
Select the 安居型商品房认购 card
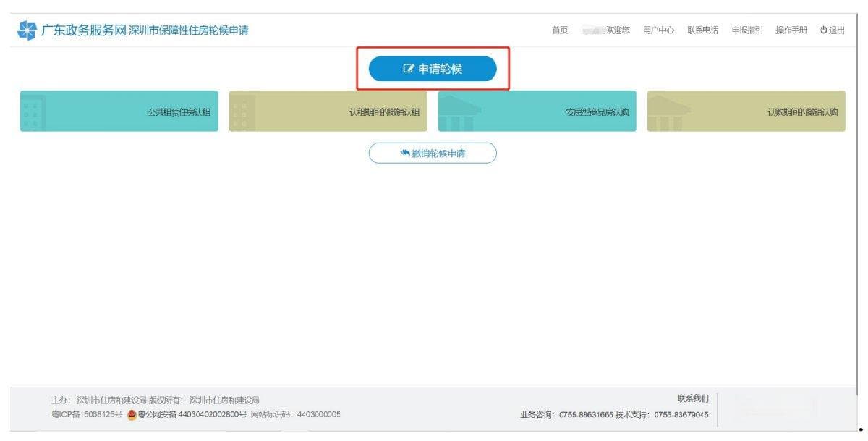pos(537,111)
